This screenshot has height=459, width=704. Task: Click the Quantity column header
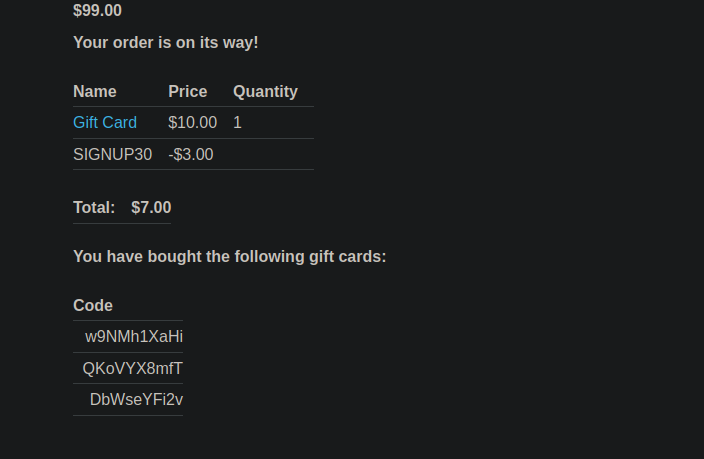click(x=265, y=91)
